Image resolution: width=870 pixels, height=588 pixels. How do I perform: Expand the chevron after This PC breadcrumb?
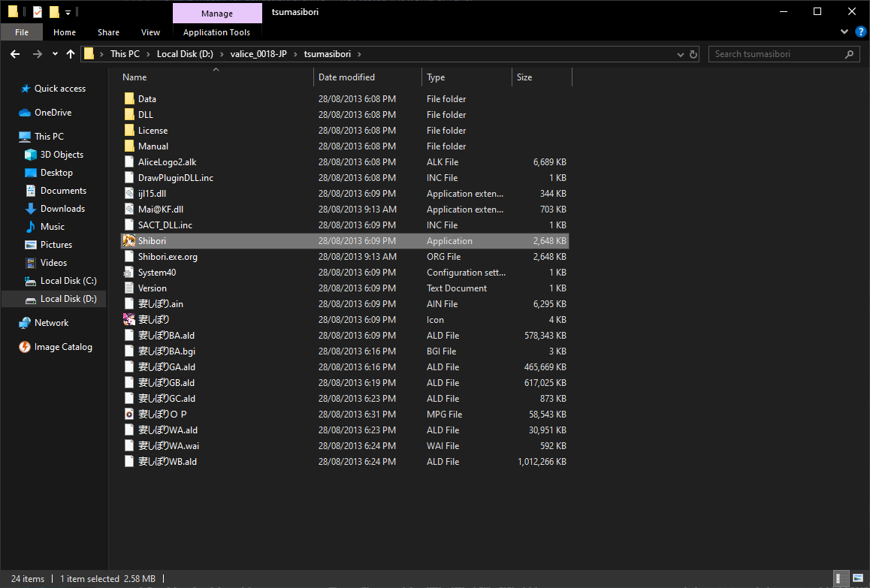(x=148, y=54)
